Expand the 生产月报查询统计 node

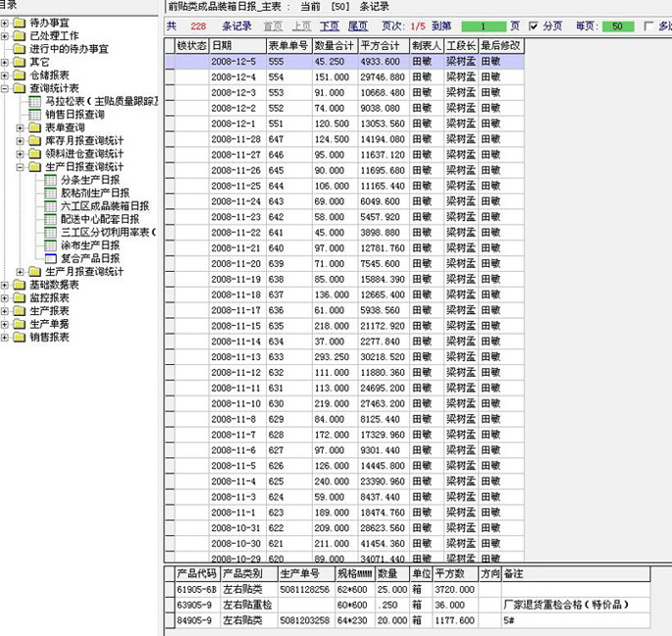[x=22, y=271]
